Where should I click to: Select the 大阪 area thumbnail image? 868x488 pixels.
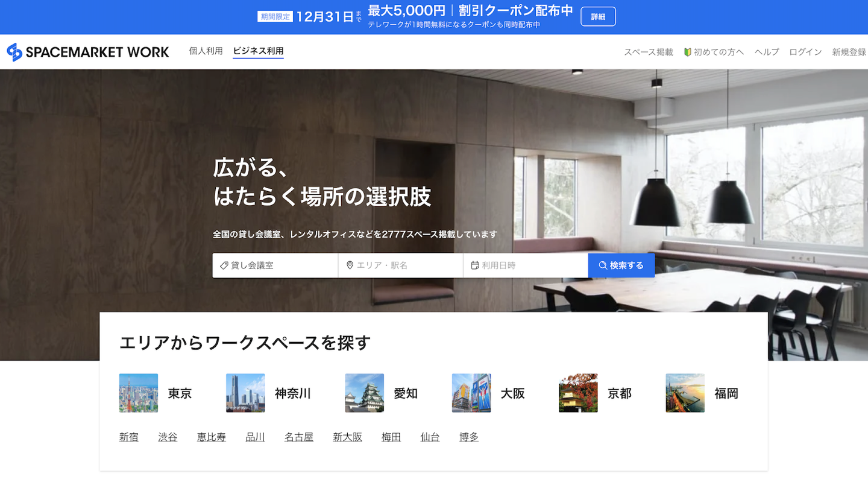tap(471, 393)
